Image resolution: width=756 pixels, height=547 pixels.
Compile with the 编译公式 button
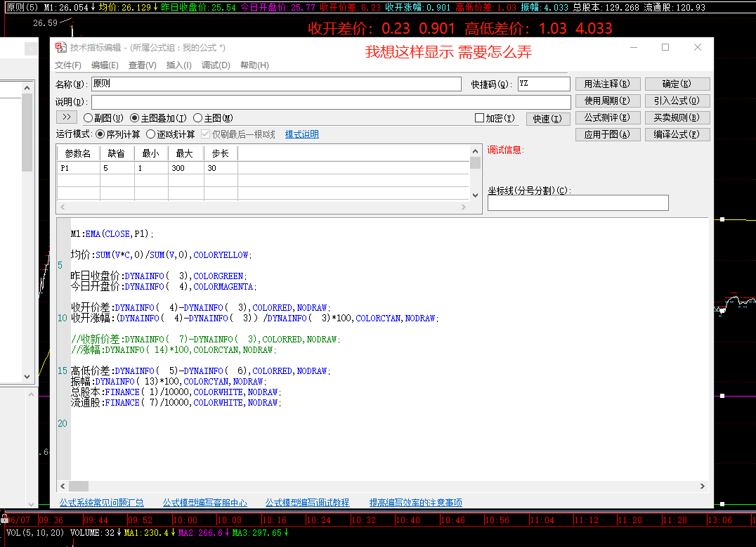677,134
